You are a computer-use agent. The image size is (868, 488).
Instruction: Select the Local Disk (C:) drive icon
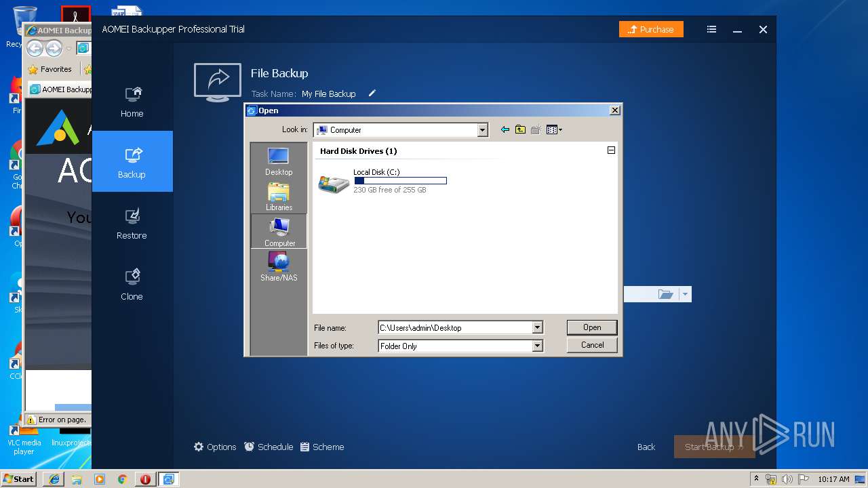click(x=334, y=182)
